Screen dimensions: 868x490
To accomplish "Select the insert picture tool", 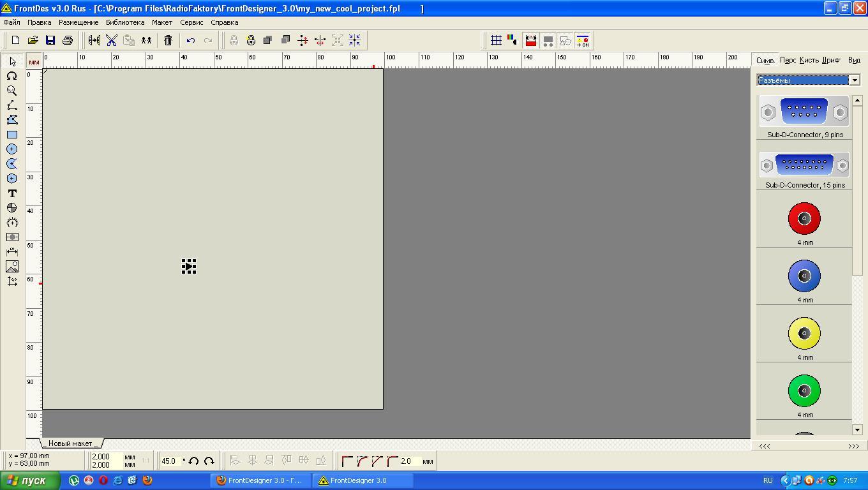I will point(12,267).
